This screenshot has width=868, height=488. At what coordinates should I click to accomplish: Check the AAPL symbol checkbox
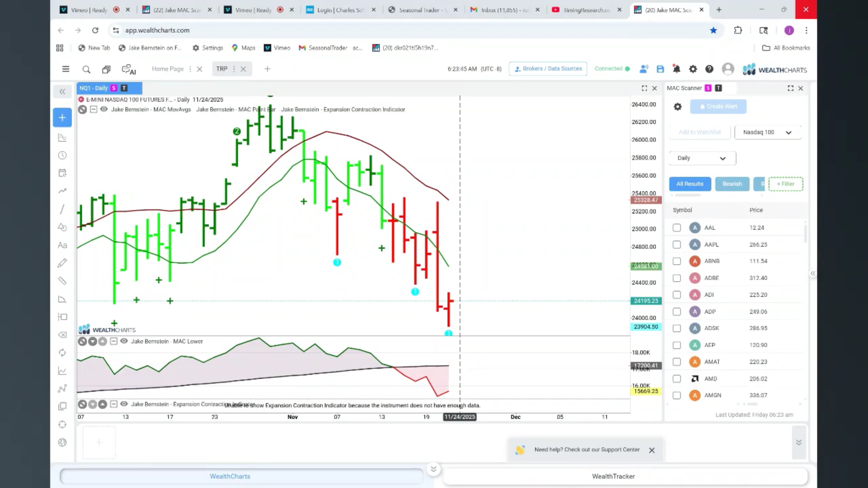point(676,244)
